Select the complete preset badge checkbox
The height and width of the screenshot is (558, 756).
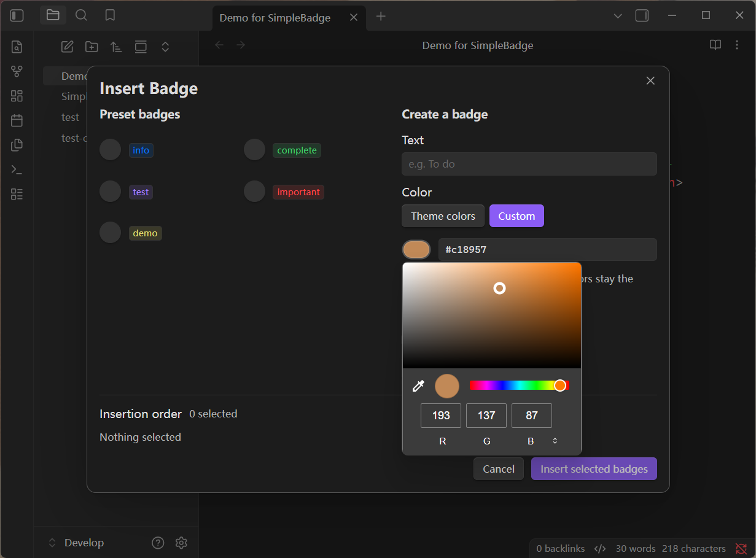pyautogui.click(x=254, y=150)
